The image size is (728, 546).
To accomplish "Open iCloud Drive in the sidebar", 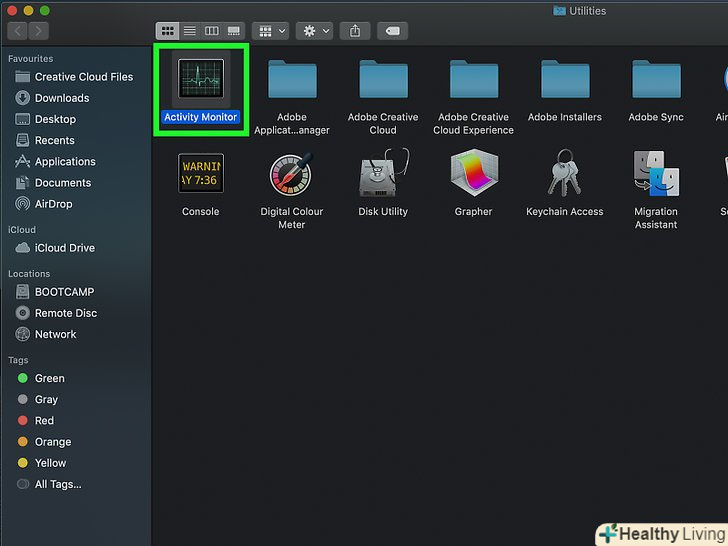I will coord(66,248).
